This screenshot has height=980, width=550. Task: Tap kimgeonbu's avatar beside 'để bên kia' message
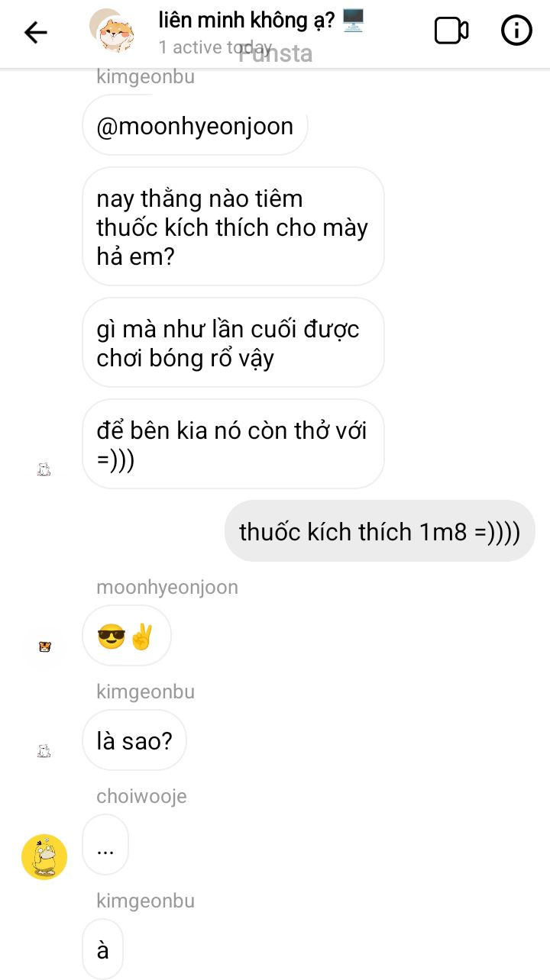pos(44,470)
